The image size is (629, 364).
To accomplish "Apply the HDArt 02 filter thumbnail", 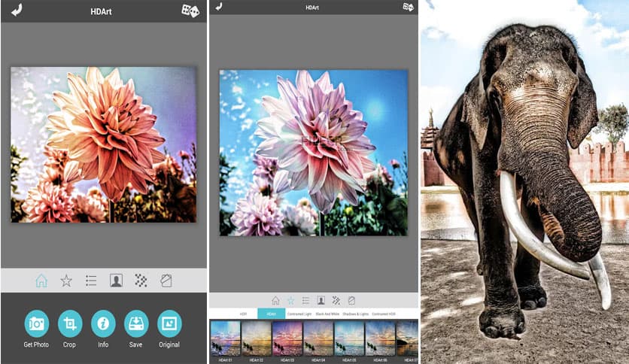I will click(x=257, y=338).
